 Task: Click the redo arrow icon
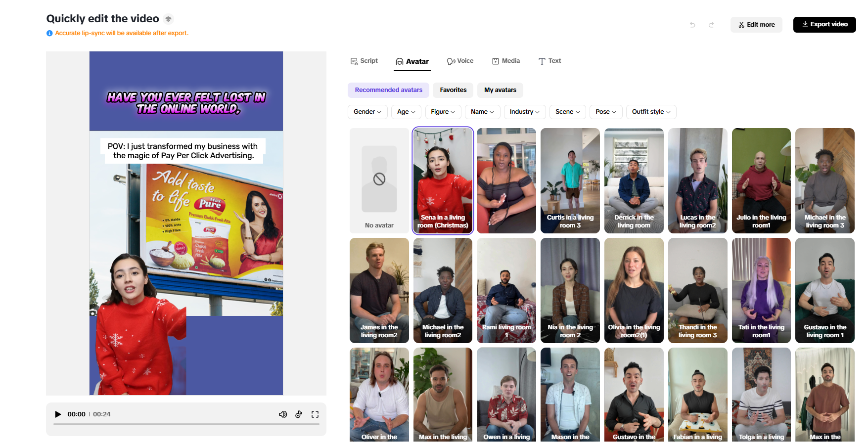(x=711, y=25)
